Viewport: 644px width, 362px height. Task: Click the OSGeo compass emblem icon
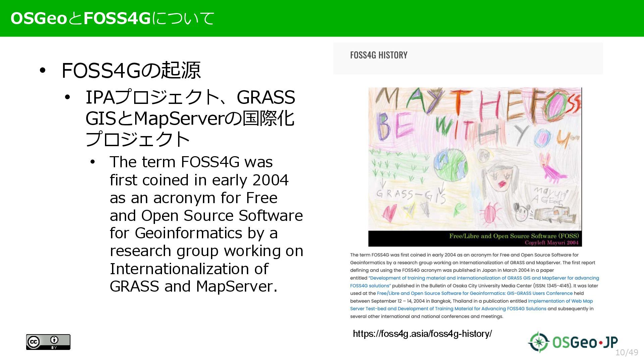(538, 342)
